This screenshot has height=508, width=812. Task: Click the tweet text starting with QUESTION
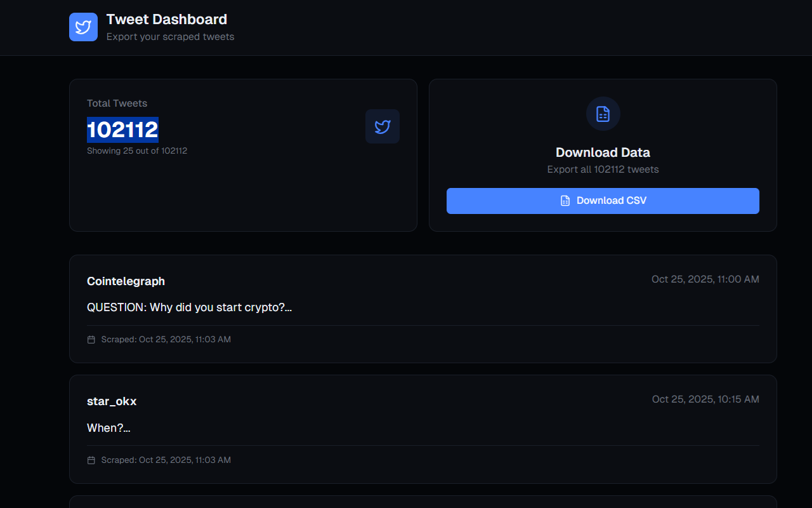click(189, 307)
